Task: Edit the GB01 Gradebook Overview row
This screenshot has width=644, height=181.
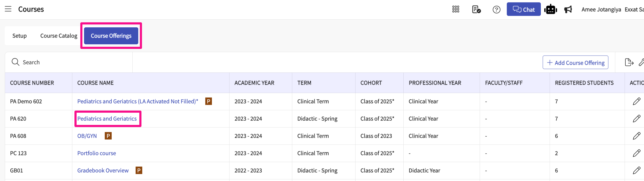Action: pyautogui.click(x=637, y=170)
